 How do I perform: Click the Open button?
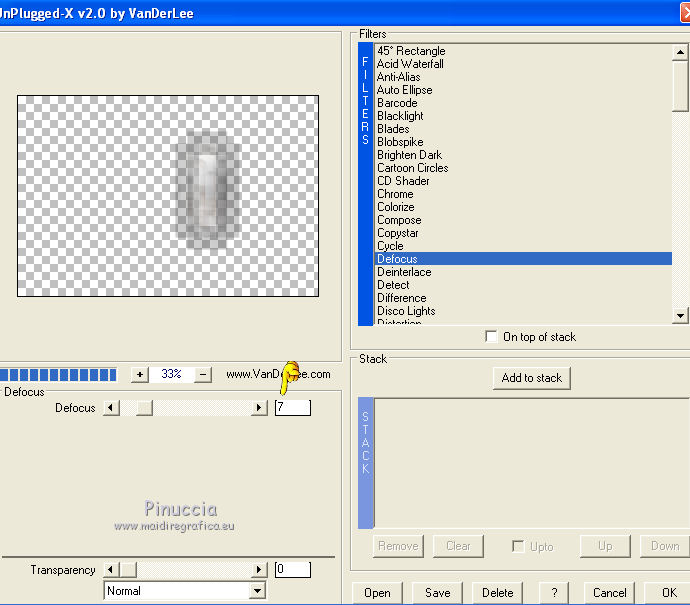pos(377,593)
